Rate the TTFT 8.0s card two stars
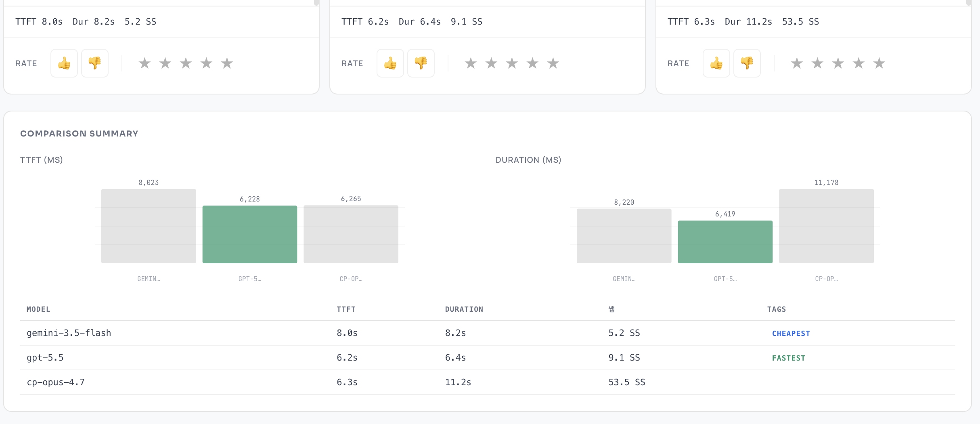 point(165,63)
